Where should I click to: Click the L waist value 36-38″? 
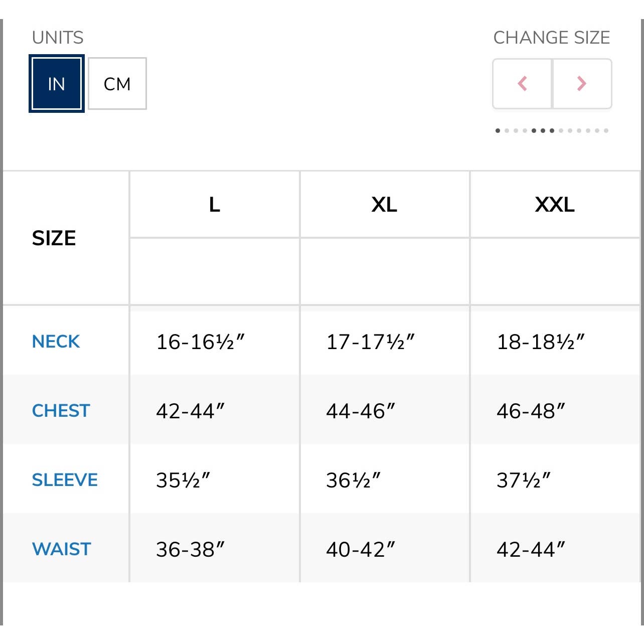click(x=190, y=550)
